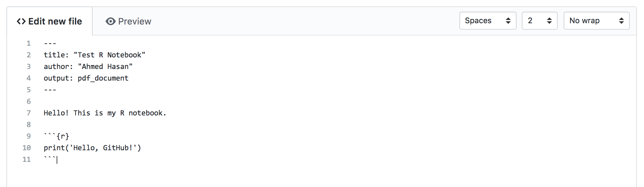Screen dimensions: 644x187
Task: Place cursor on the author Ahmed Hasan line
Action: pyautogui.click(x=88, y=66)
